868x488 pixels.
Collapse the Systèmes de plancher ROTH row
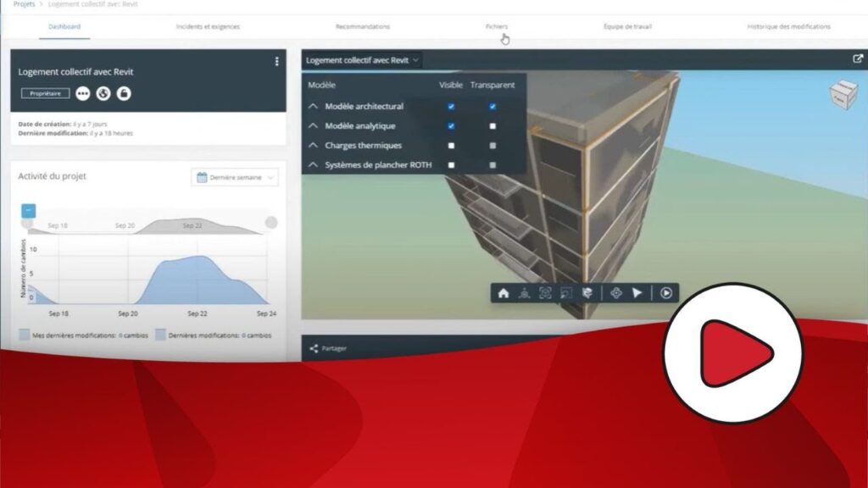(x=313, y=165)
